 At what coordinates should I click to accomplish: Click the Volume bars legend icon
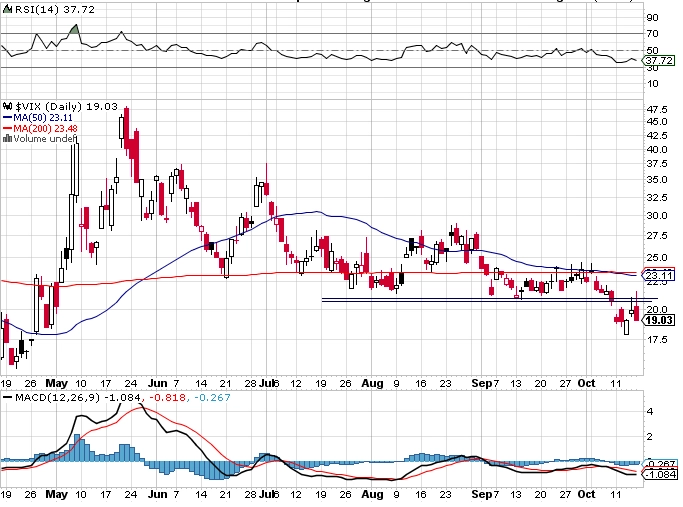point(7,139)
